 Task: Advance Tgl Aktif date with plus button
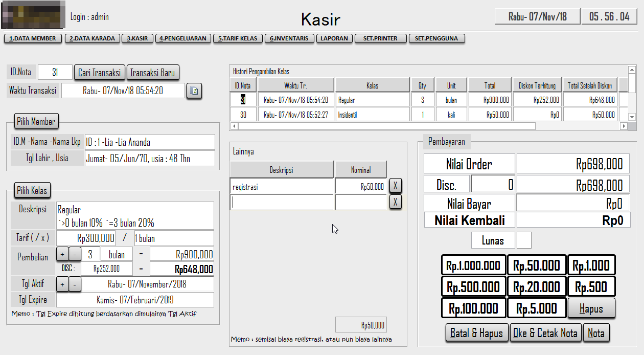tap(62, 284)
